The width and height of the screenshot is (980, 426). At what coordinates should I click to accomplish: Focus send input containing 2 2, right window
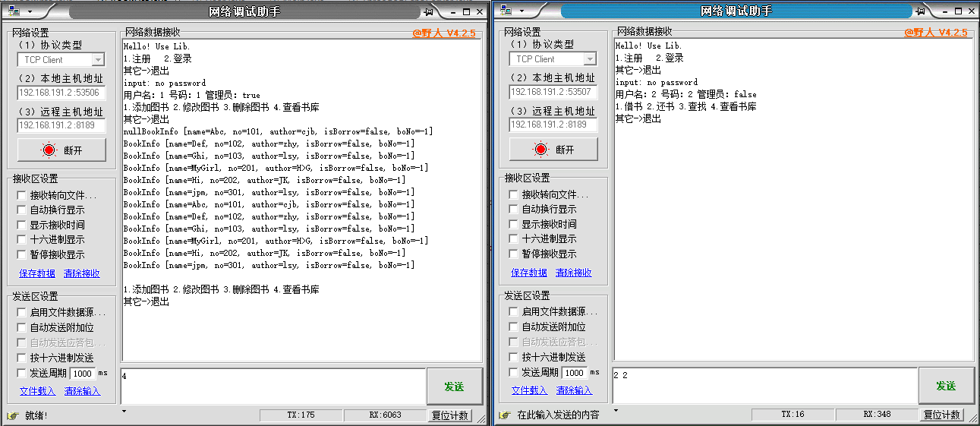tap(765, 386)
